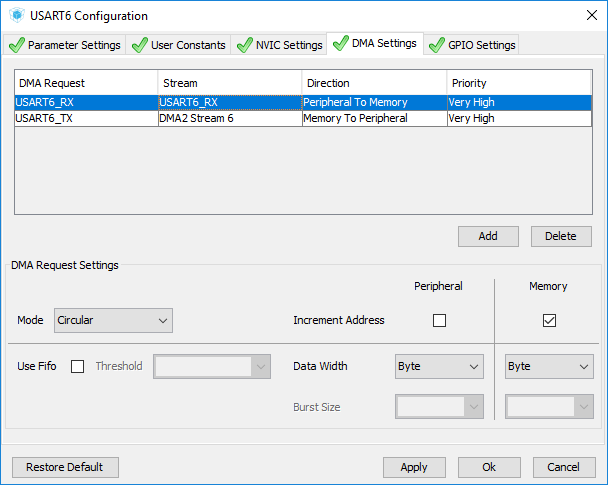The image size is (608, 485).
Task: Open the Memory Data Width Byte dropdown
Action: [x=549, y=366]
